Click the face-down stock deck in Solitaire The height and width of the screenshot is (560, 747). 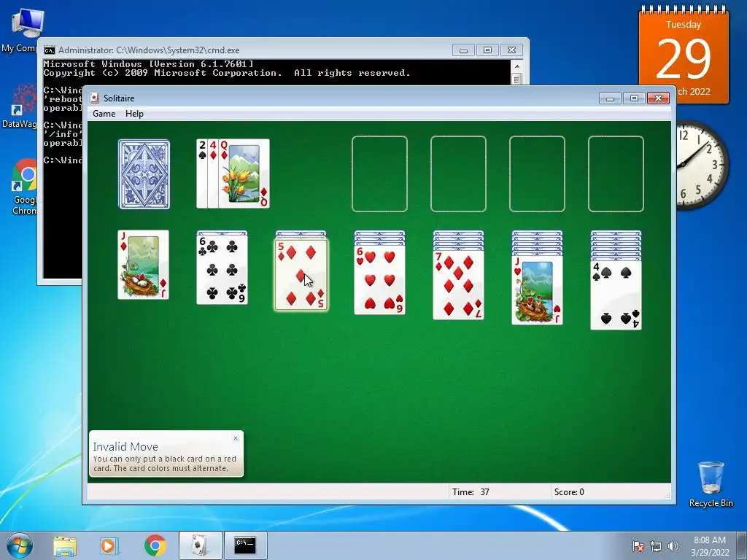click(144, 174)
